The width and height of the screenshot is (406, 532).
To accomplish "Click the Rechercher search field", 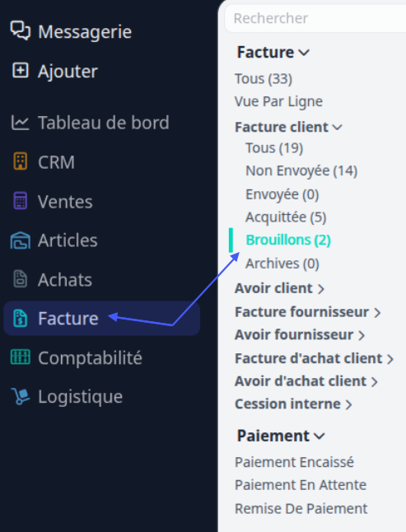I will (x=315, y=18).
